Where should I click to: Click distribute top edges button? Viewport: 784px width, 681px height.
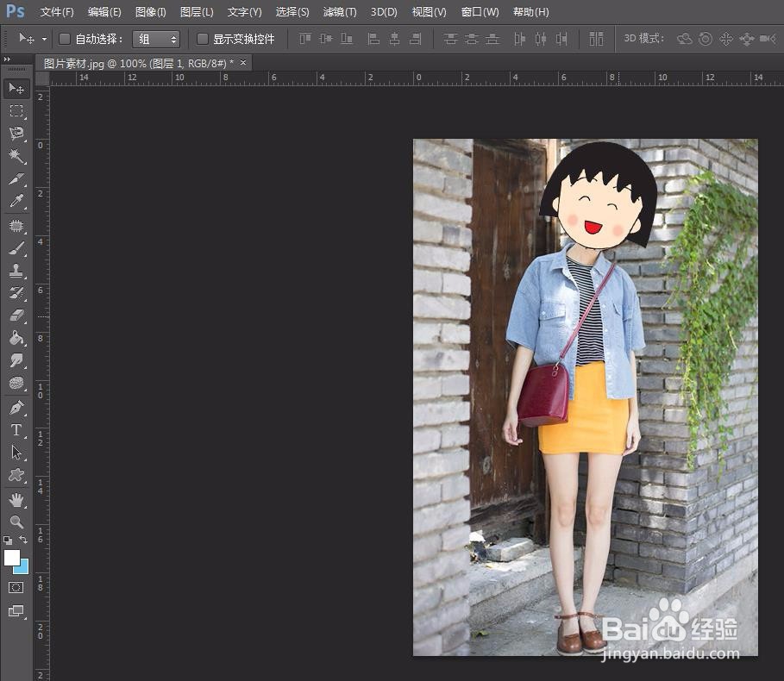click(x=450, y=39)
